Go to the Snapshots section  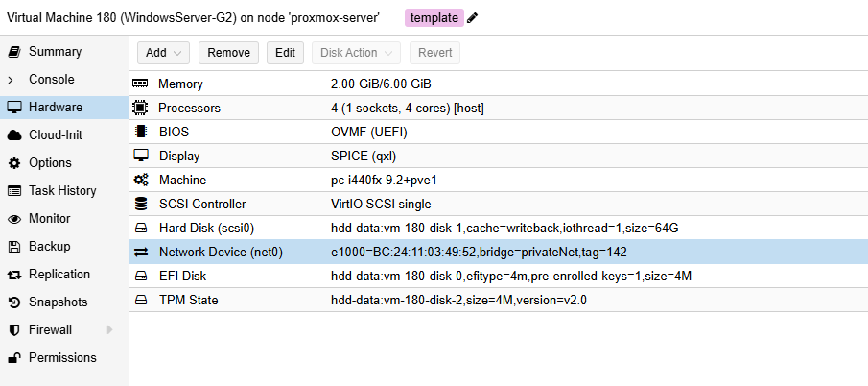(x=59, y=302)
